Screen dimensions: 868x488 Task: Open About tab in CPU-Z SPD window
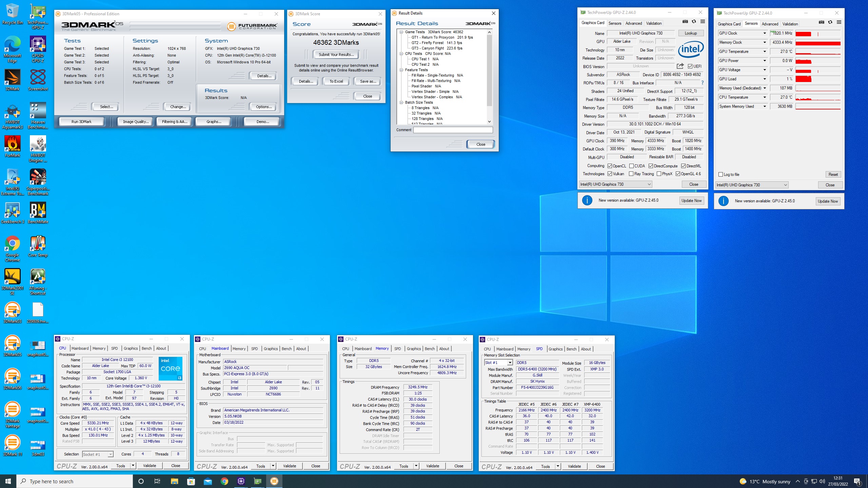pyautogui.click(x=586, y=349)
